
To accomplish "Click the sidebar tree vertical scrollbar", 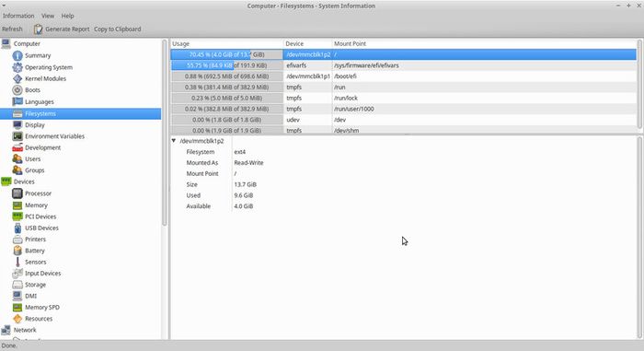I will click(x=165, y=133).
